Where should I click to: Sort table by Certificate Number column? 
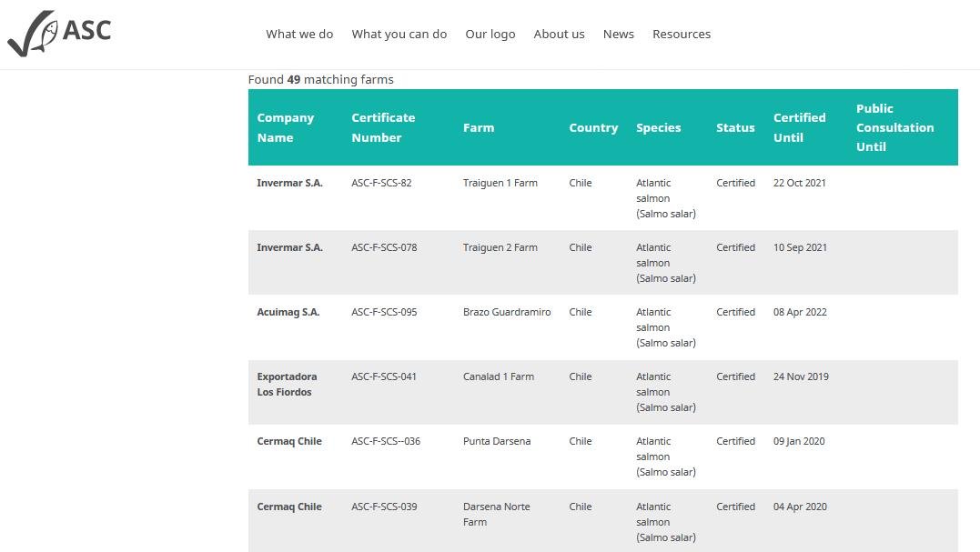tap(383, 127)
